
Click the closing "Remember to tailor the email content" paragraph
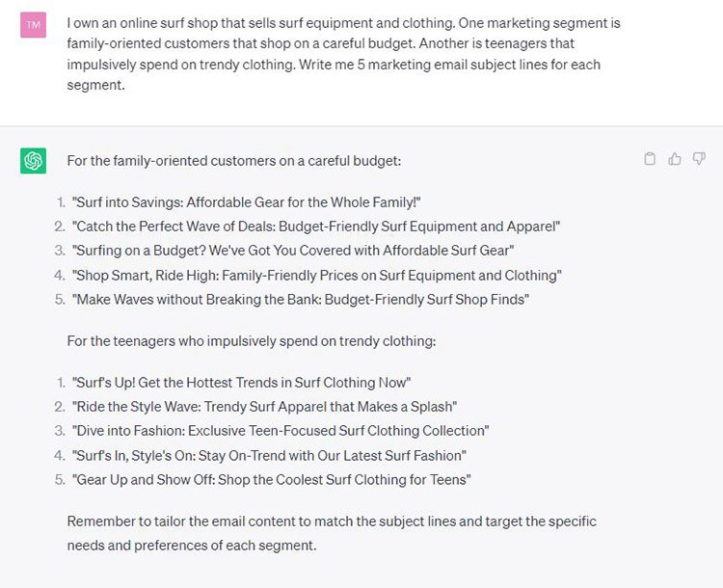[x=332, y=521]
